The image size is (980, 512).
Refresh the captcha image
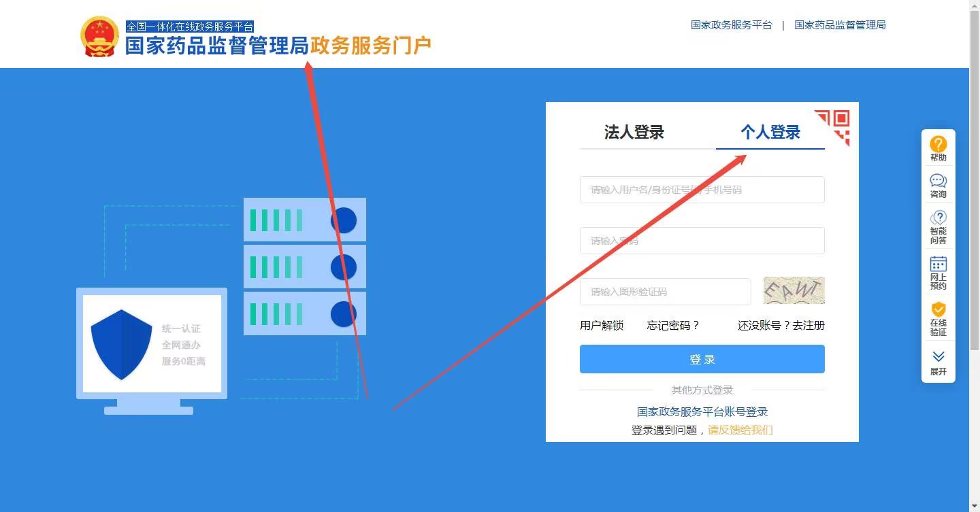click(794, 290)
